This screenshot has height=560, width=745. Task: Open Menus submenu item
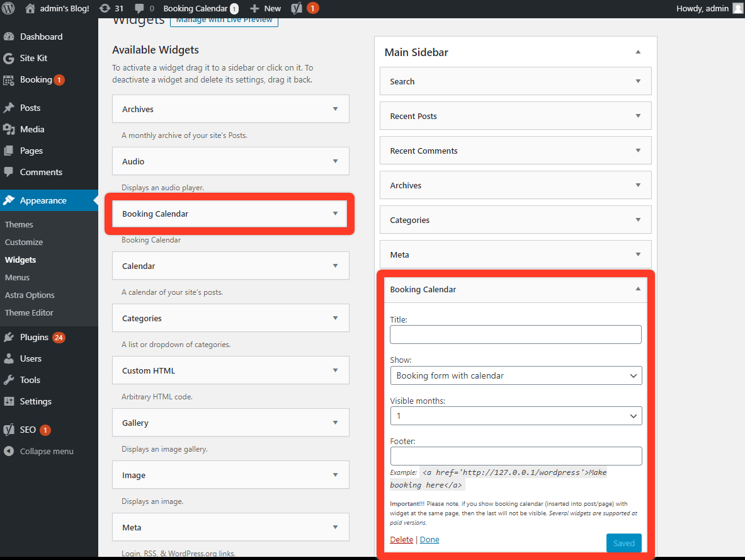[17, 277]
